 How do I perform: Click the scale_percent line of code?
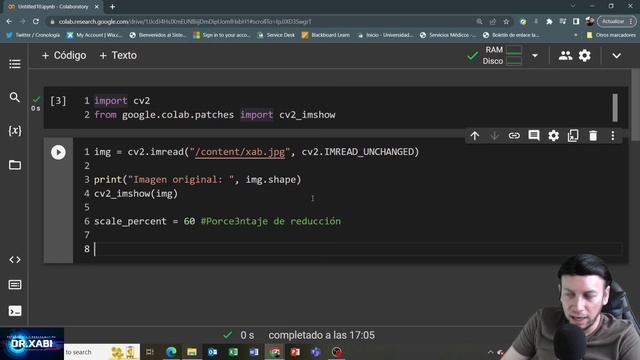point(217,221)
